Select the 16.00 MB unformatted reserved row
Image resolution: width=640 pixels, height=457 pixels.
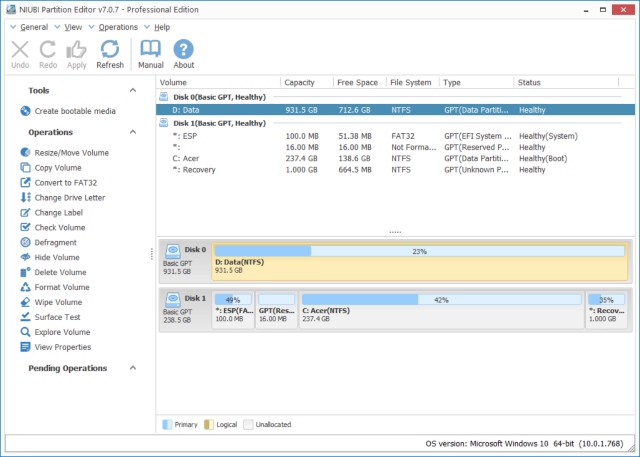point(395,147)
